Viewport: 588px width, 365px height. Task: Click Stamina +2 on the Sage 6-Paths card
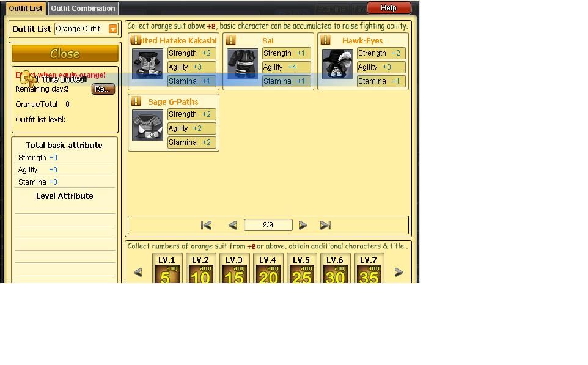tap(192, 142)
